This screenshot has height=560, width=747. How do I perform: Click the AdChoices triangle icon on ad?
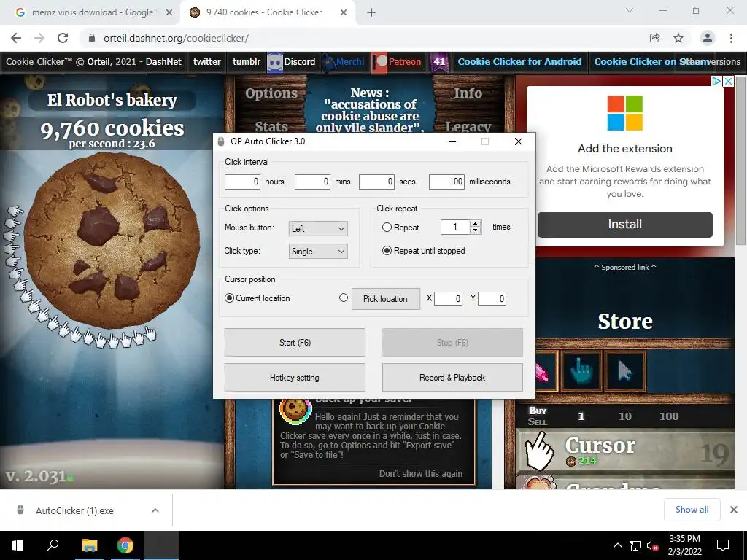716,81
